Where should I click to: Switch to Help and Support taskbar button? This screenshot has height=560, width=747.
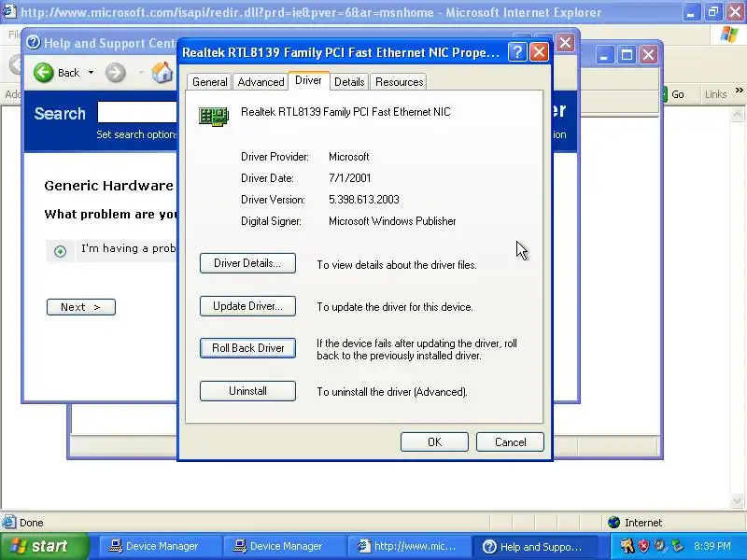pos(534,546)
